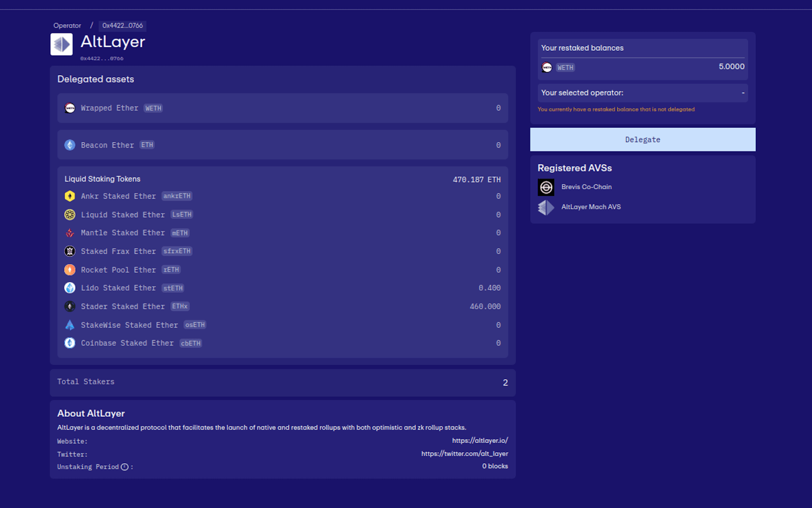
Task: Click the AltLayer page title
Action: (113, 42)
